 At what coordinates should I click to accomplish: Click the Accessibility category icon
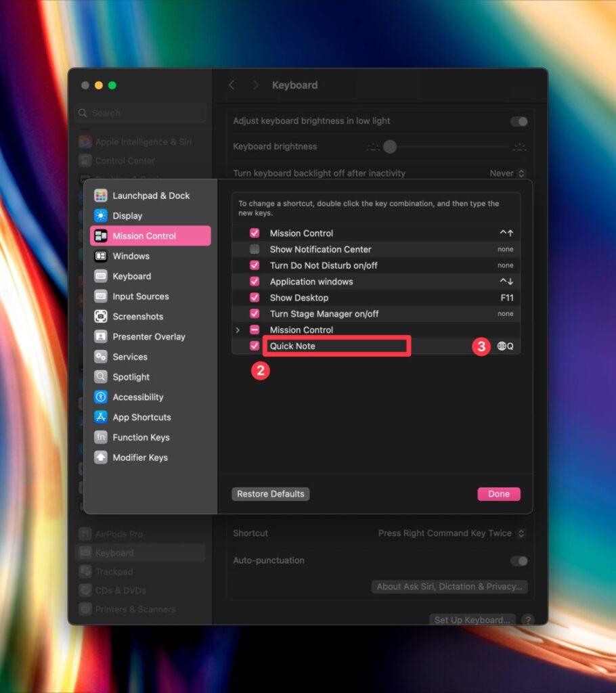(x=101, y=397)
